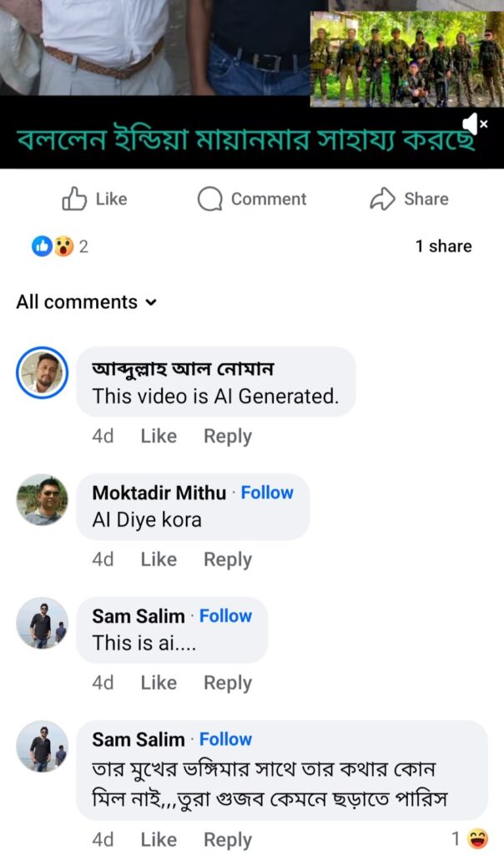Follow Moktadir Mithu

(267, 493)
